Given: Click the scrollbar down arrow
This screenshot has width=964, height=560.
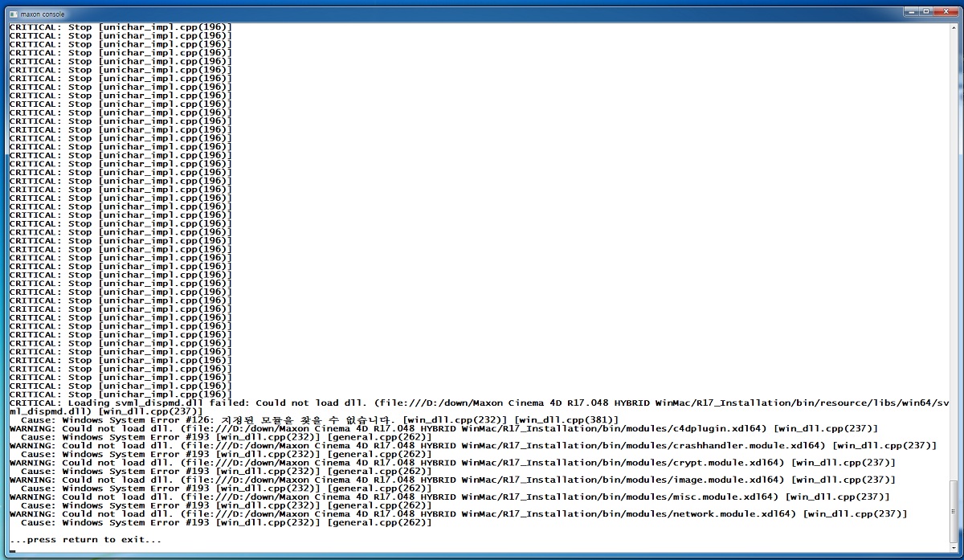Looking at the screenshot, I should tap(954, 548).
